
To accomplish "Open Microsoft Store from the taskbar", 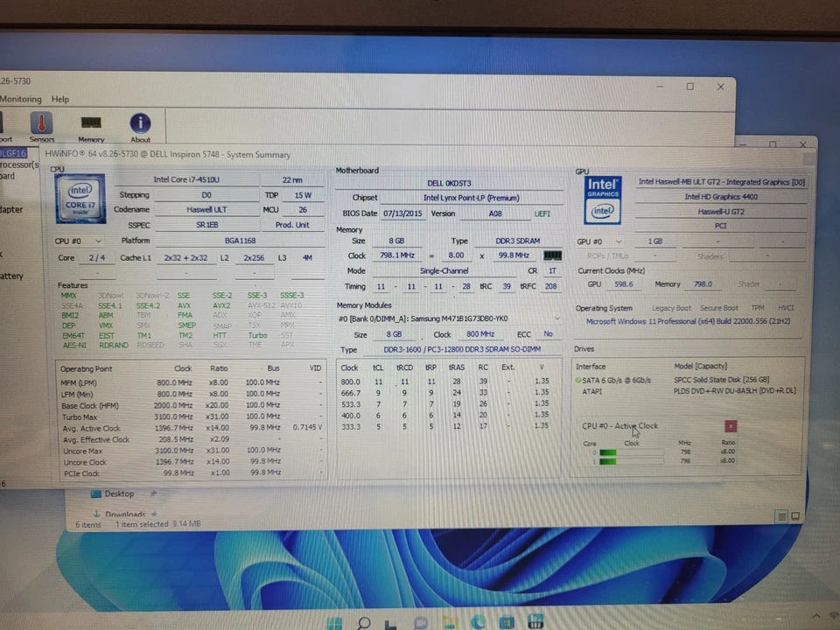I will pyautogui.click(x=507, y=622).
